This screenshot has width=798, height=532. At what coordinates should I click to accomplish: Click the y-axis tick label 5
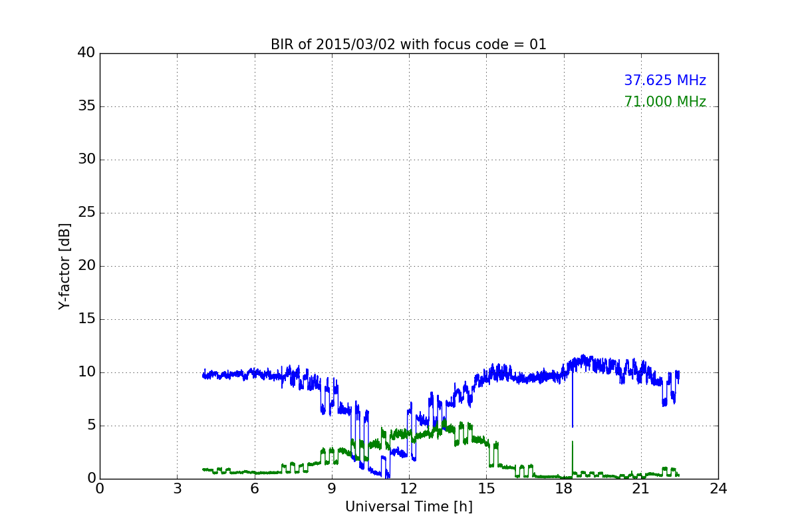click(90, 426)
